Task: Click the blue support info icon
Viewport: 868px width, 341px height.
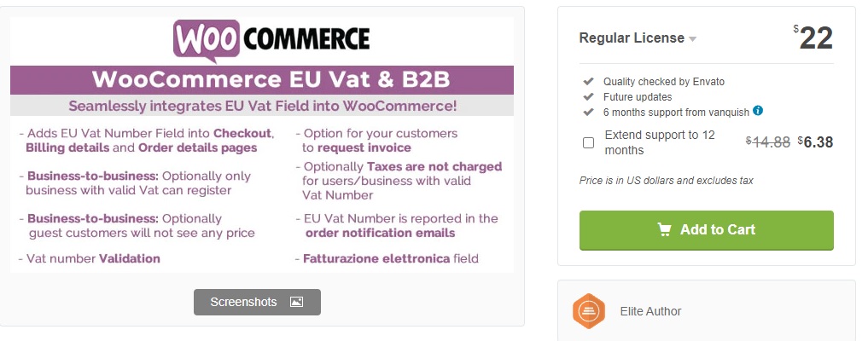Action: (758, 111)
